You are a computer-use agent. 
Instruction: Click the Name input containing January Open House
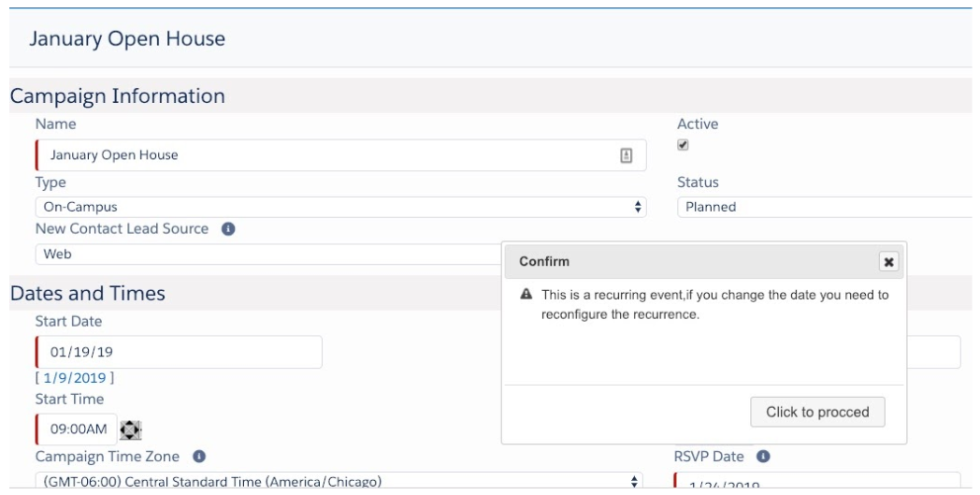click(327, 155)
